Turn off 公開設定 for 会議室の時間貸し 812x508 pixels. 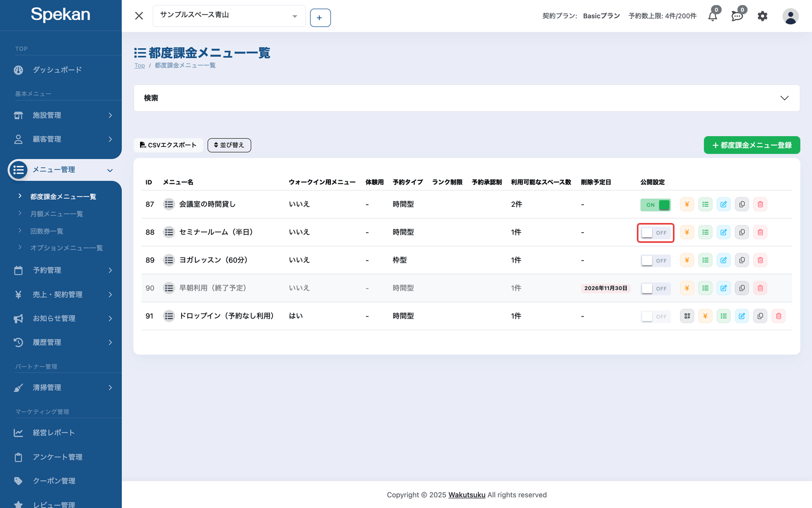(656, 205)
